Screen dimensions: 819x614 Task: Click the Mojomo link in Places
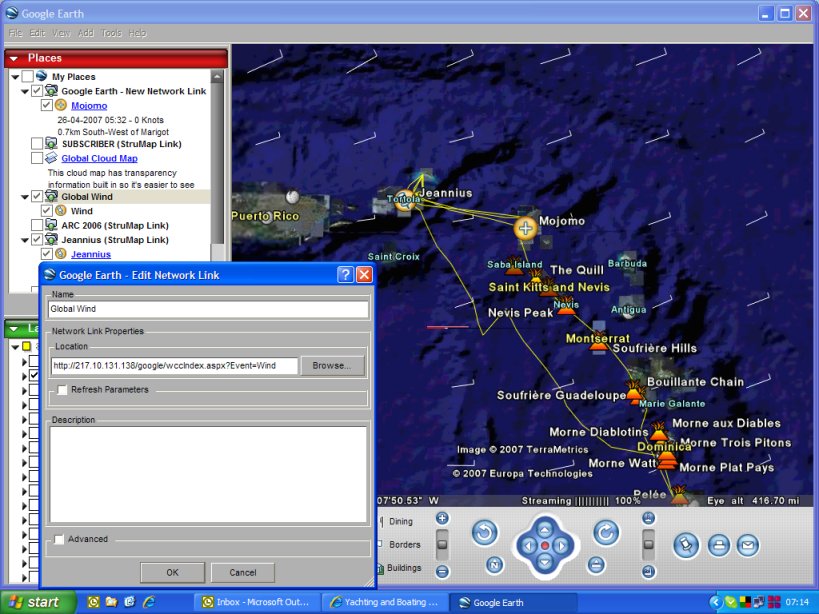pyautogui.click(x=89, y=106)
